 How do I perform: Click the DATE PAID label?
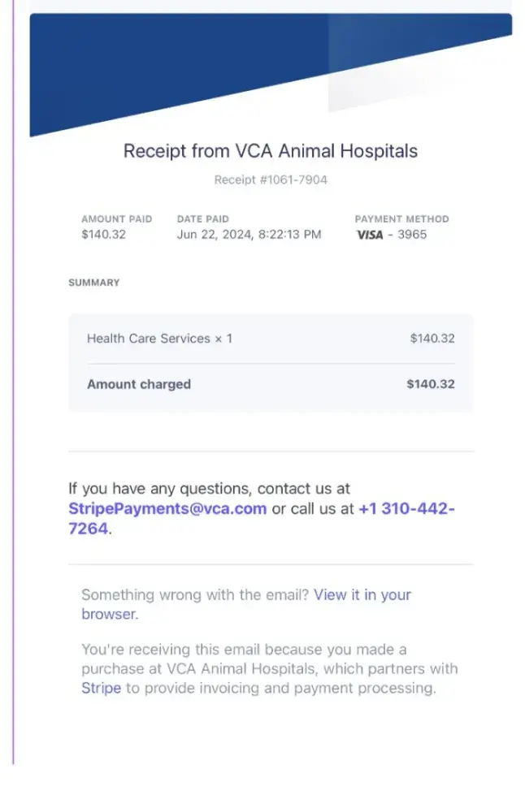(x=203, y=219)
